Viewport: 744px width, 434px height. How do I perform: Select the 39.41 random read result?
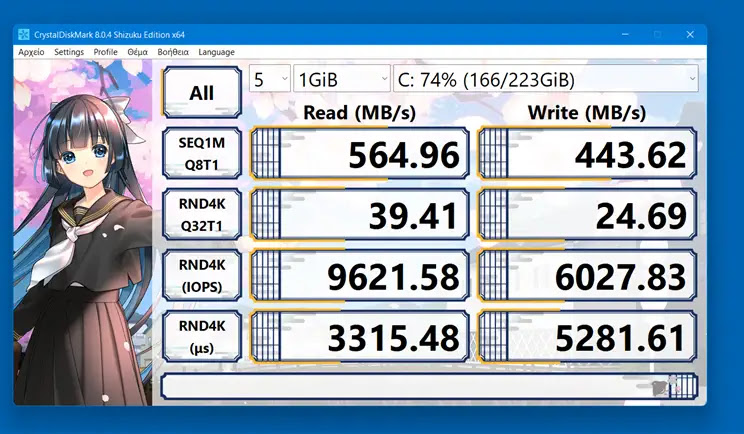tap(360, 214)
